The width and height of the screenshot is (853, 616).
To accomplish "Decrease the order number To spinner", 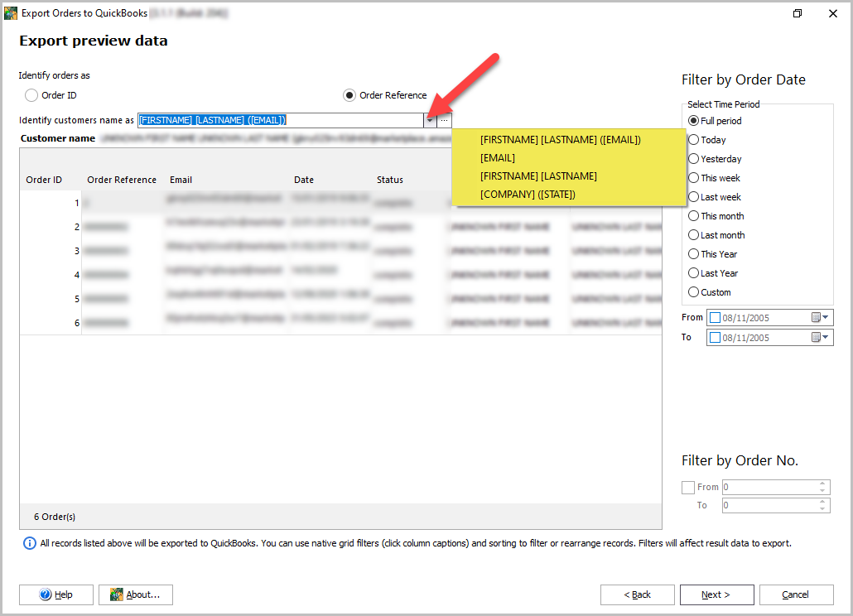I will pos(822,509).
